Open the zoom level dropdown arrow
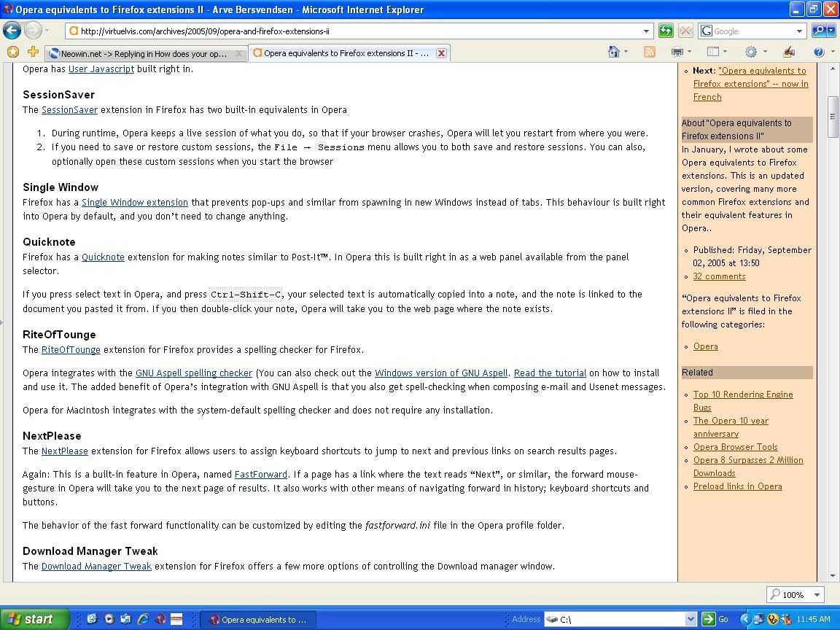 [x=817, y=595]
